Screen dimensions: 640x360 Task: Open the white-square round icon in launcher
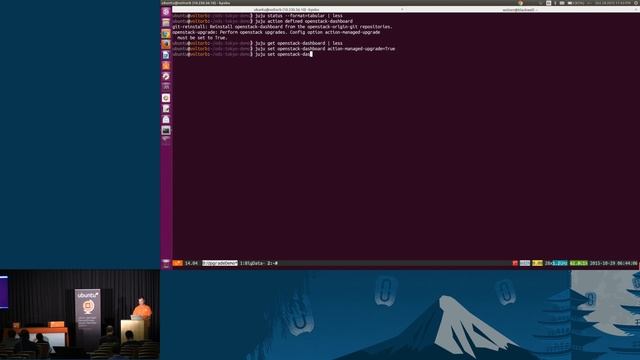coord(166,98)
